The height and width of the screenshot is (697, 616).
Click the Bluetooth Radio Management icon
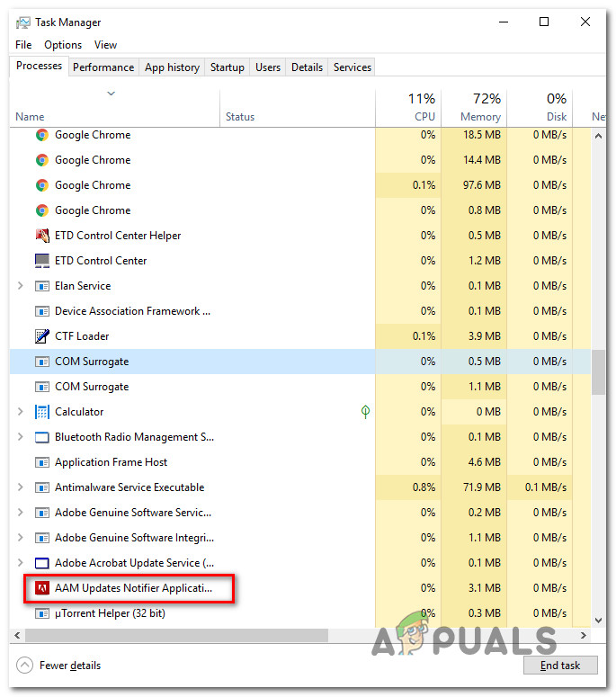click(x=42, y=437)
